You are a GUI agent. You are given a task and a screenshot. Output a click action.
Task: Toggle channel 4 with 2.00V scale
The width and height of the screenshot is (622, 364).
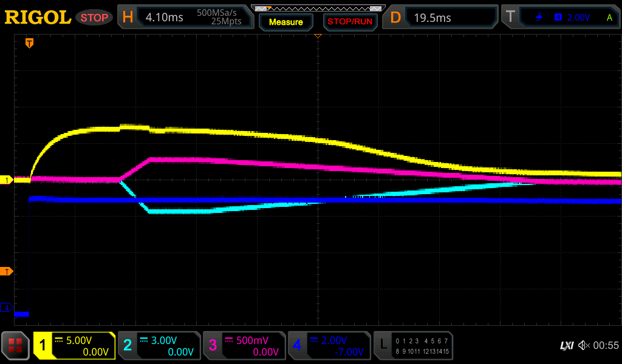click(329, 346)
